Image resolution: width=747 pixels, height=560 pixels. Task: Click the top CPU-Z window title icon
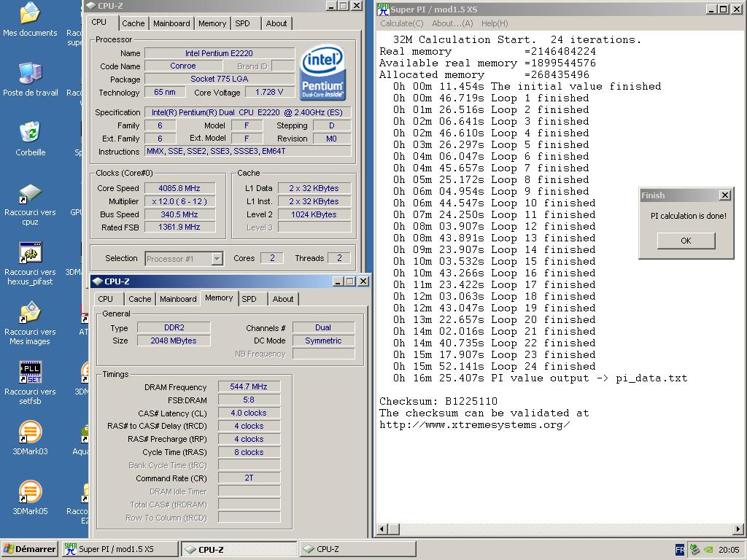tap(91, 6)
